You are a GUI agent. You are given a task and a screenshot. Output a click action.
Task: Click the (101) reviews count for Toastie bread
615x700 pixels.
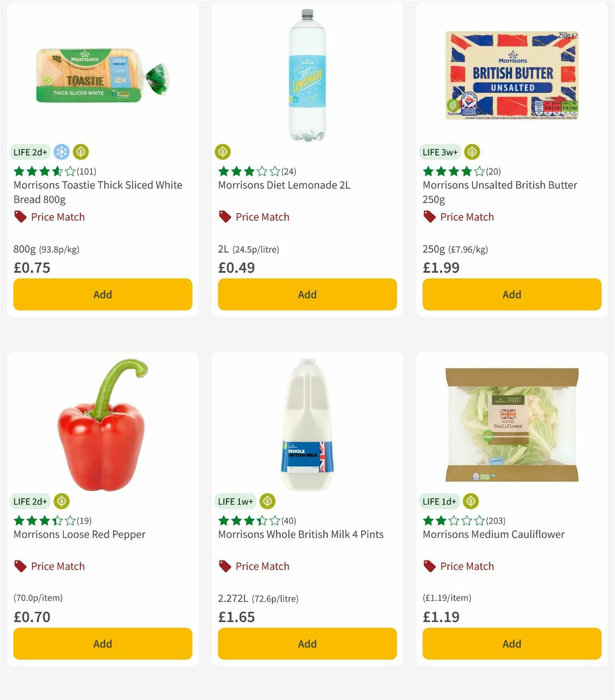pos(87,172)
